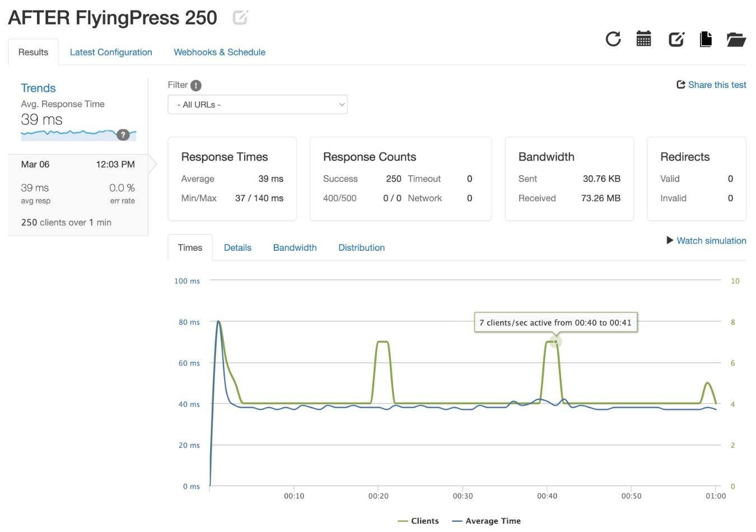Select the Distribution chart tab

coord(361,248)
